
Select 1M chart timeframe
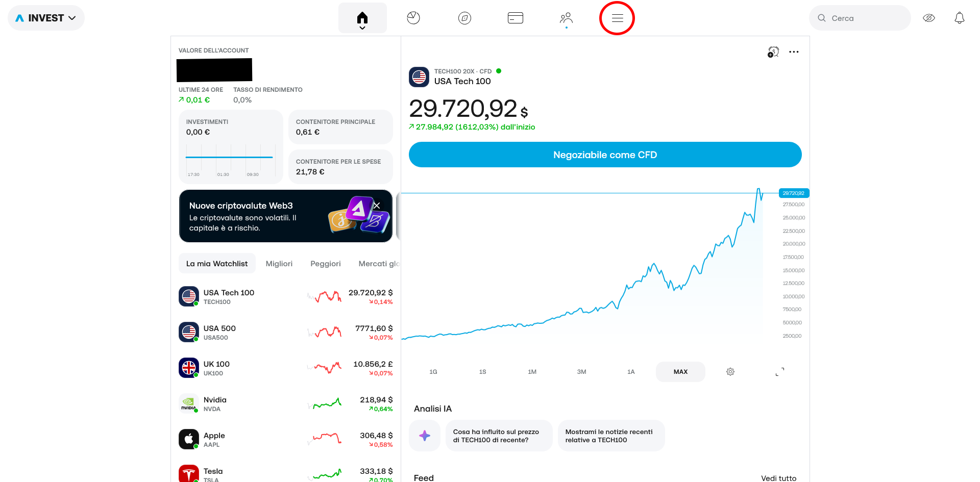532,371
